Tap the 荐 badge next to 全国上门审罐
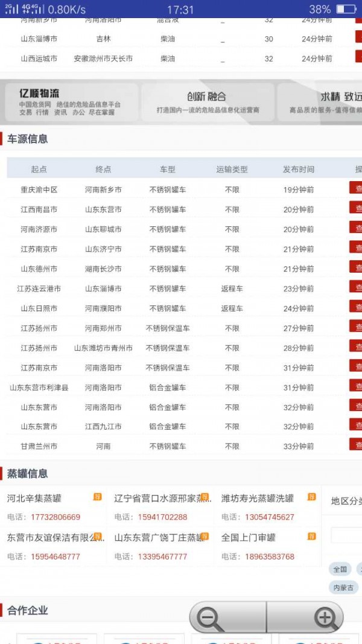The height and width of the screenshot is (644, 362). click(x=311, y=536)
